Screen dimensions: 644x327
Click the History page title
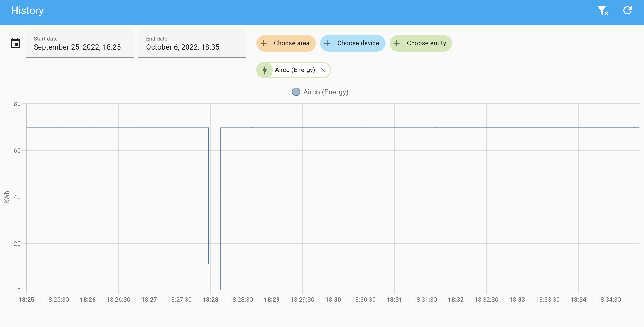click(x=27, y=11)
